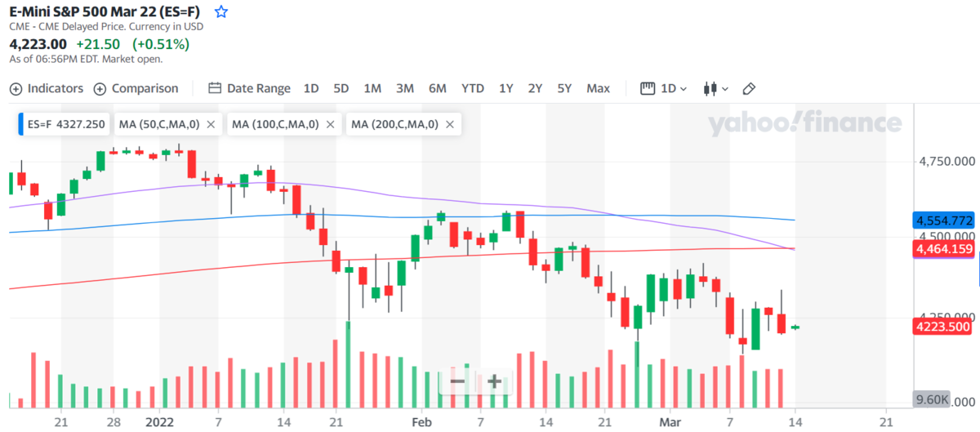Choose the YTD range
This screenshot has width=980, height=432.
click(473, 88)
